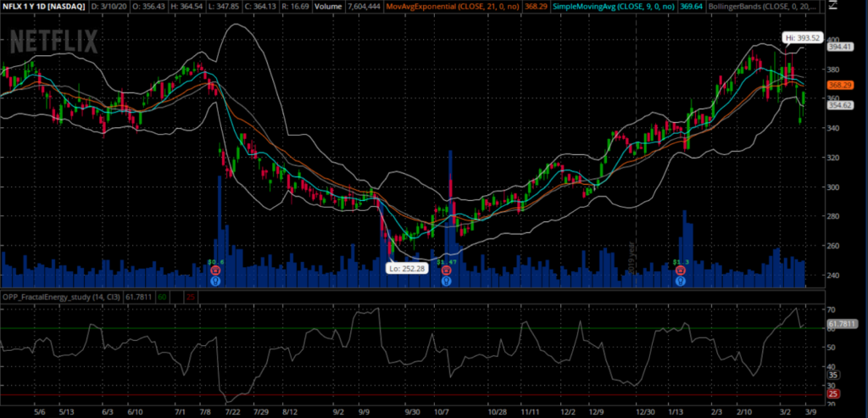868x418 pixels.
Task: Open the SimpleMovingAvg (CLOSE, 9, 0, no) study label
Action: (x=614, y=6)
